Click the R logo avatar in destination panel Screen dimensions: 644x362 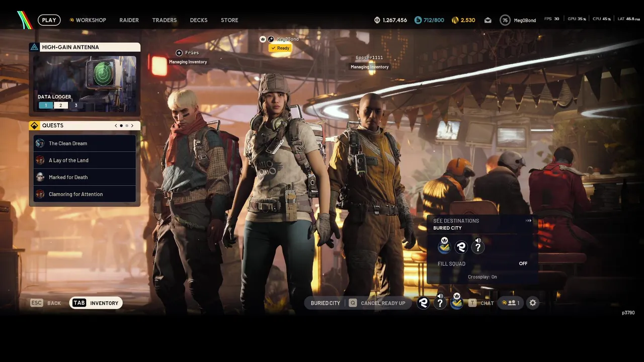[461, 247]
